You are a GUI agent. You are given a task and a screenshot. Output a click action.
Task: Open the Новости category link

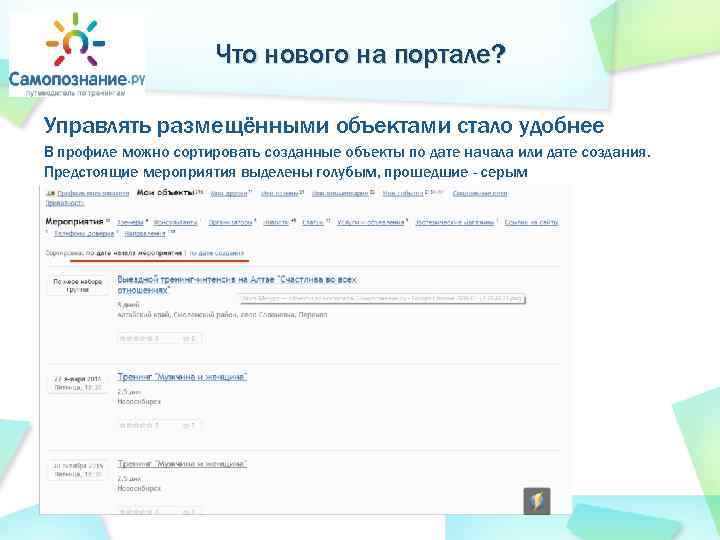[276, 222]
